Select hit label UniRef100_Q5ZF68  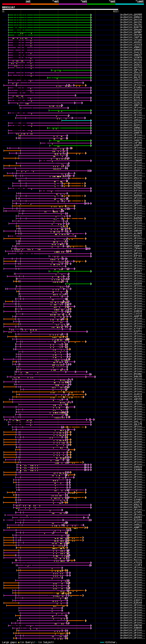(x=131, y=90)
